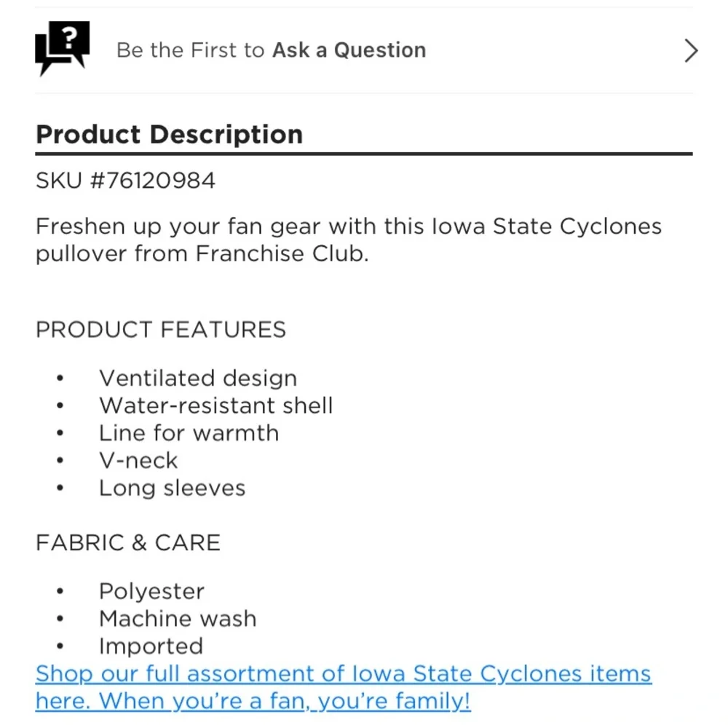Click the PRODUCT FEATURES heading

click(x=161, y=330)
